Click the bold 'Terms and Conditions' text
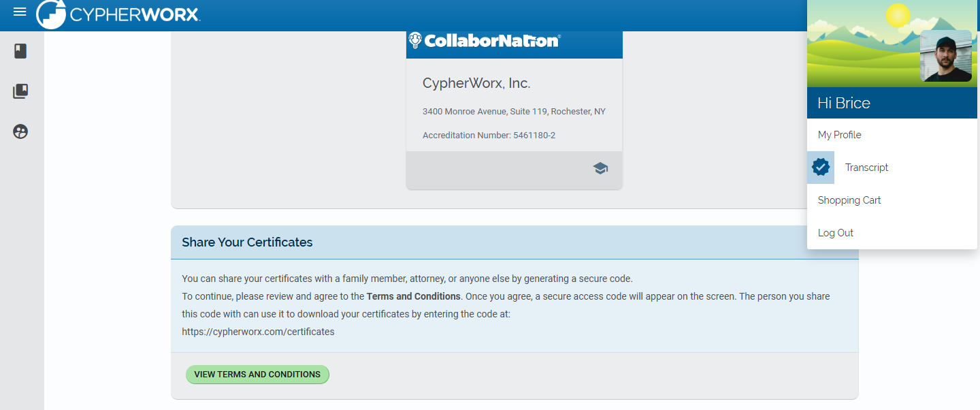 (414, 296)
